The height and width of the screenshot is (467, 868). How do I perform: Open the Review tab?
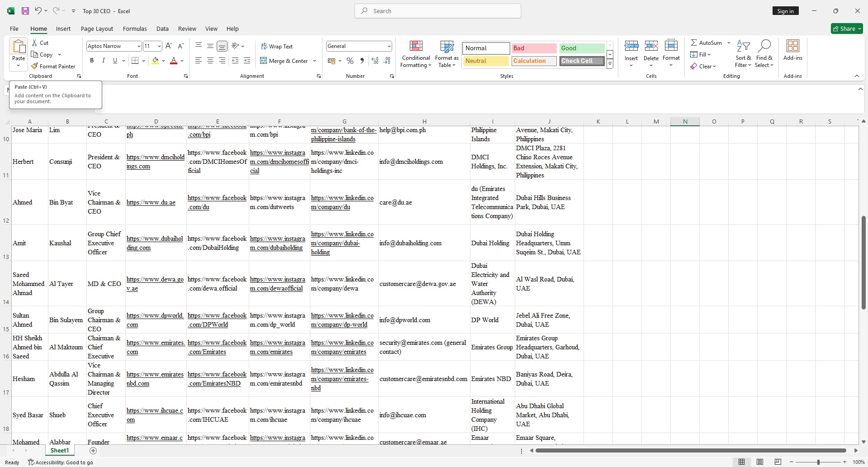coord(187,29)
